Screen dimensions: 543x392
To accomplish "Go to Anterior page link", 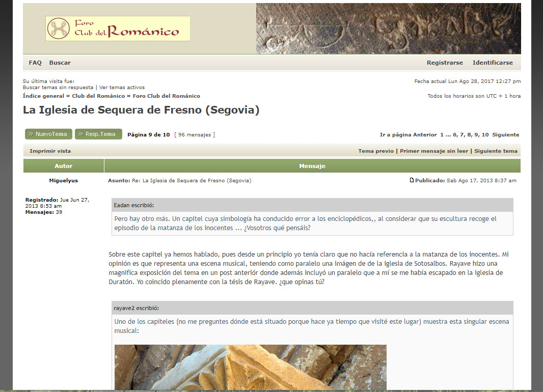I will pyautogui.click(x=425, y=135).
